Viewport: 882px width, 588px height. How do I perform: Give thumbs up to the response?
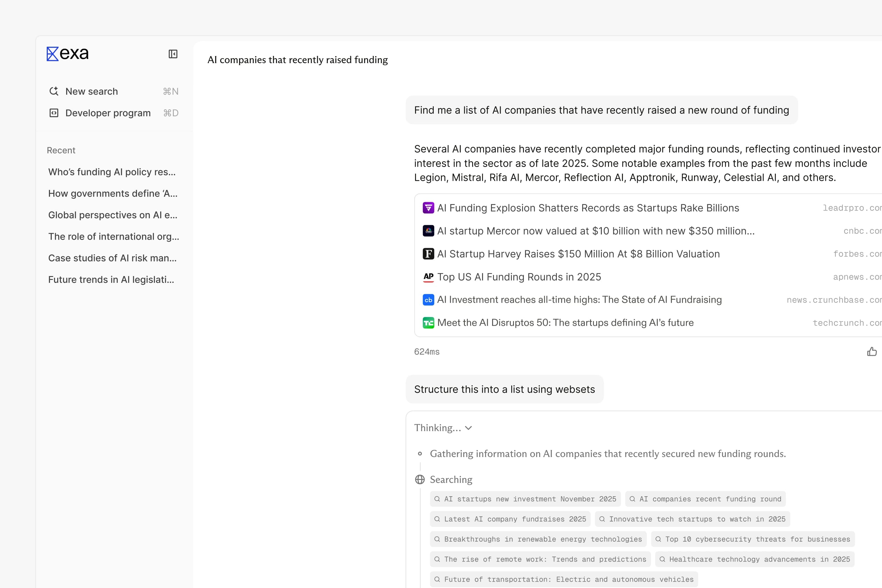(x=871, y=351)
